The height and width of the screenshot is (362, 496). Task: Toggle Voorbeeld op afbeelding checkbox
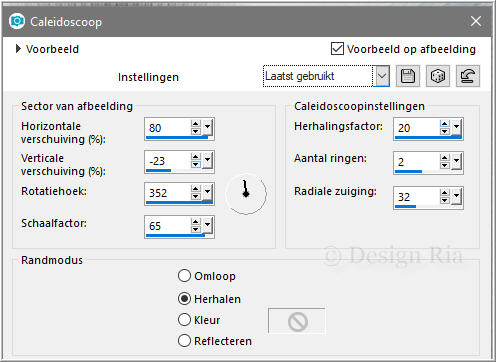point(337,49)
